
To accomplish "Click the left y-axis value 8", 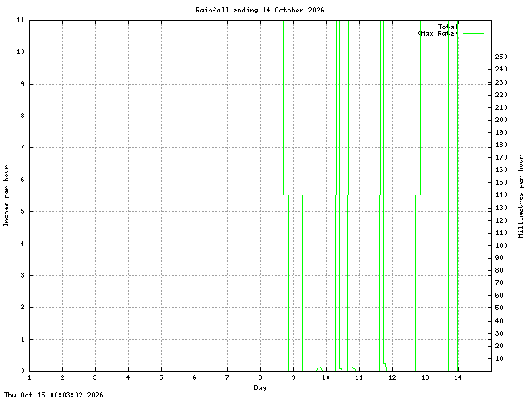I will tap(22, 116).
